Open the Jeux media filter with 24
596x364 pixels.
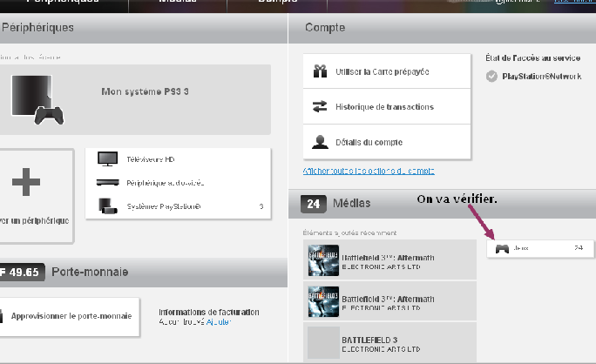tap(540, 248)
